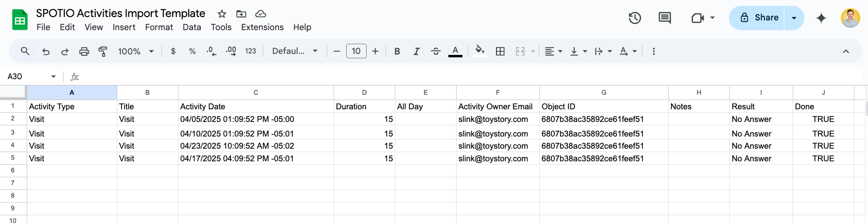Viewport: 868px width, 223px height.
Task: Undo the last action
Action: (x=46, y=51)
